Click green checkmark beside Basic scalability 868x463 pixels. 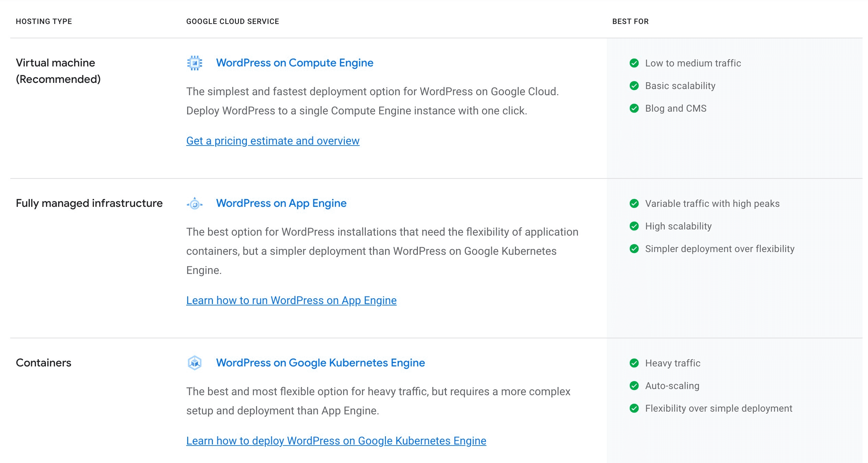(x=634, y=86)
